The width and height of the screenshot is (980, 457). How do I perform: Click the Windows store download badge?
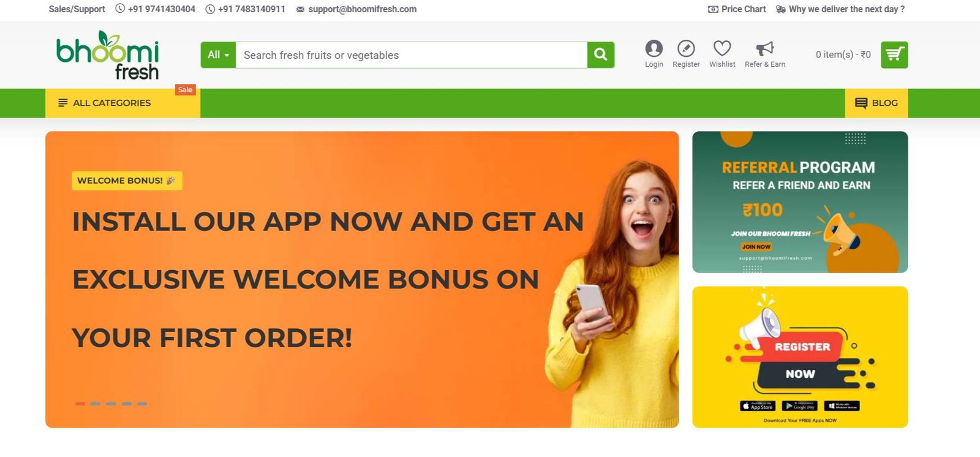(842, 406)
